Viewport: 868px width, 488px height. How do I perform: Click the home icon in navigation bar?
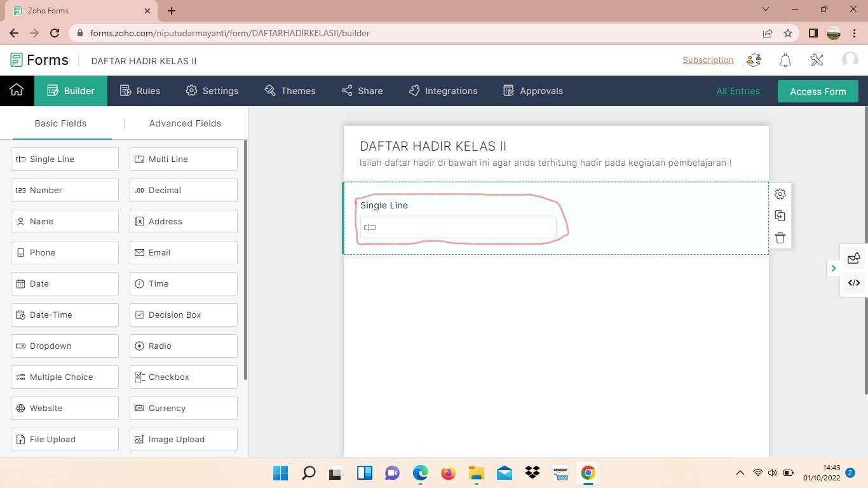tap(17, 91)
